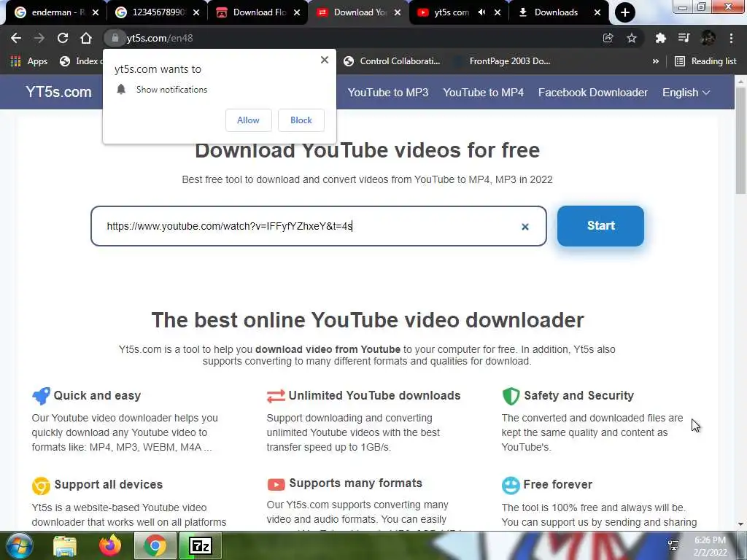Click 'Download YouTube videos for free' heading
747x560 pixels.
[368, 150]
